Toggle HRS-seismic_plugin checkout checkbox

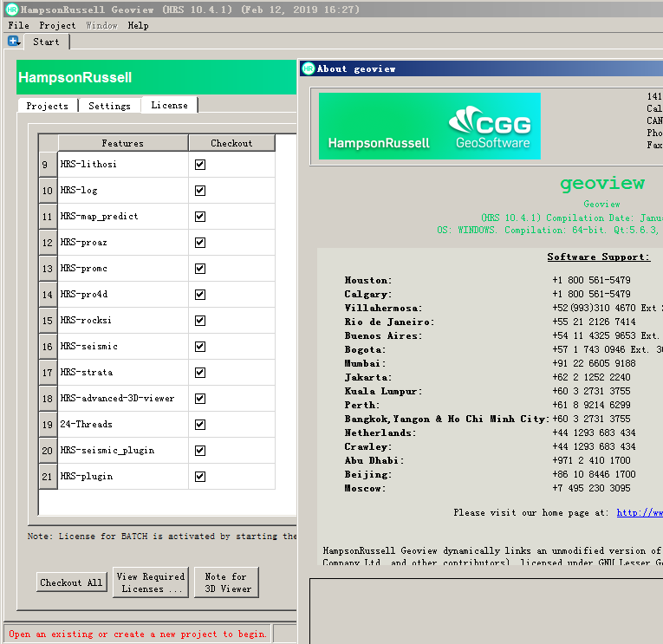(200, 451)
